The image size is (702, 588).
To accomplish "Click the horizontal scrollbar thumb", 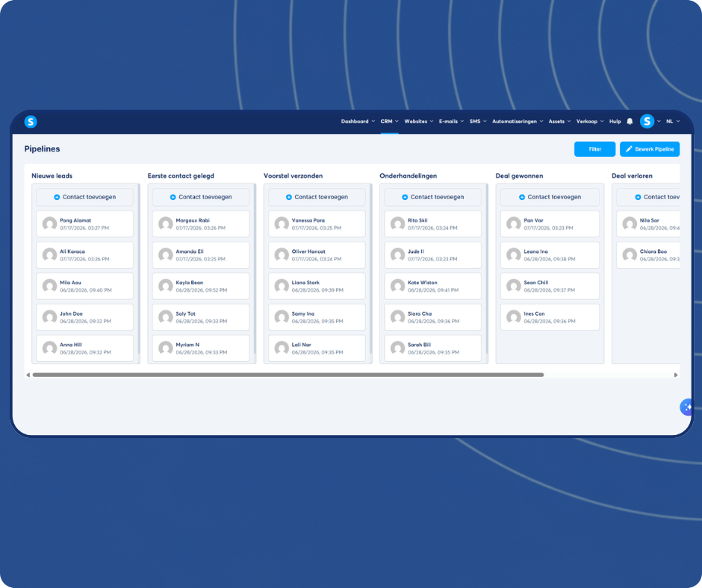I will [288, 375].
